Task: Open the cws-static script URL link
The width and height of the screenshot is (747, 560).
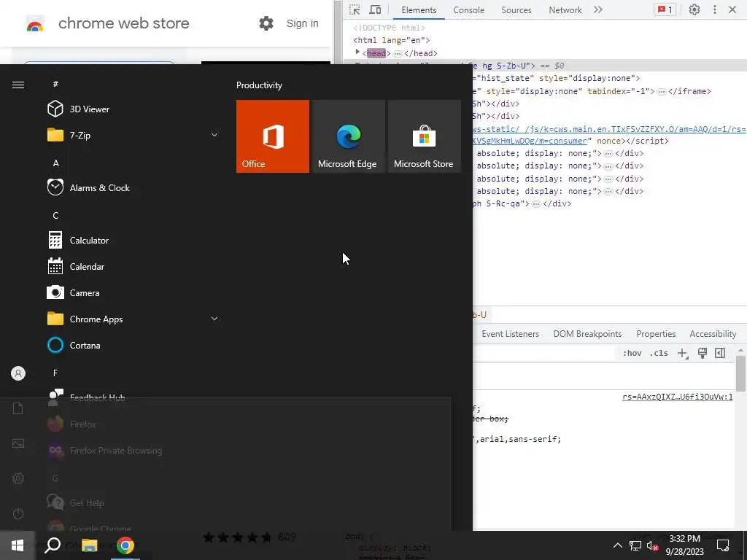Action: (x=609, y=129)
